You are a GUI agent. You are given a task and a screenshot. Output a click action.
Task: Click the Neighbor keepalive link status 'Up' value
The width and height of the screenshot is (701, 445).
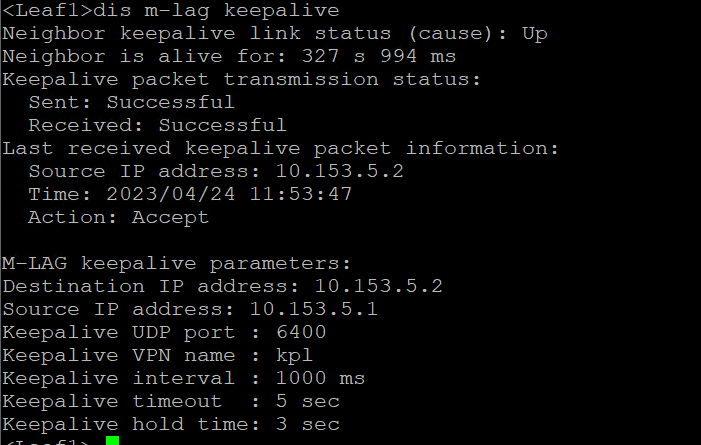click(x=535, y=34)
